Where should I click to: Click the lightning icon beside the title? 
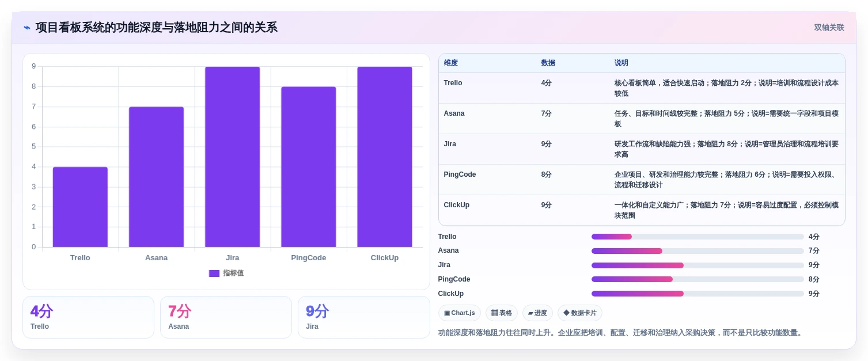tap(27, 28)
